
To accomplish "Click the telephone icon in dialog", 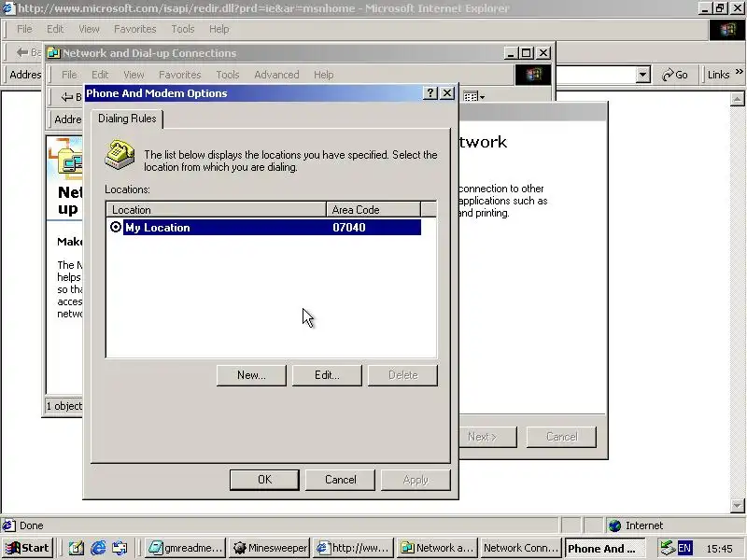I will [x=120, y=155].
